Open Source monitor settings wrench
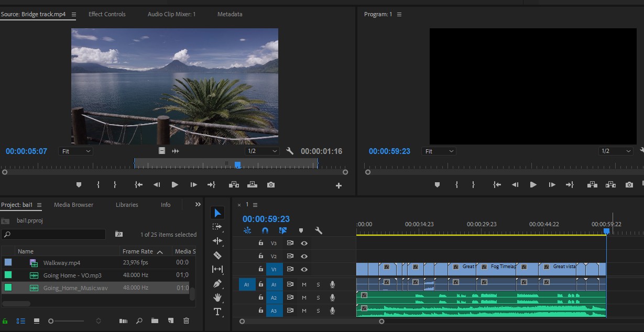The image size is (644, 332). [290, 151]
